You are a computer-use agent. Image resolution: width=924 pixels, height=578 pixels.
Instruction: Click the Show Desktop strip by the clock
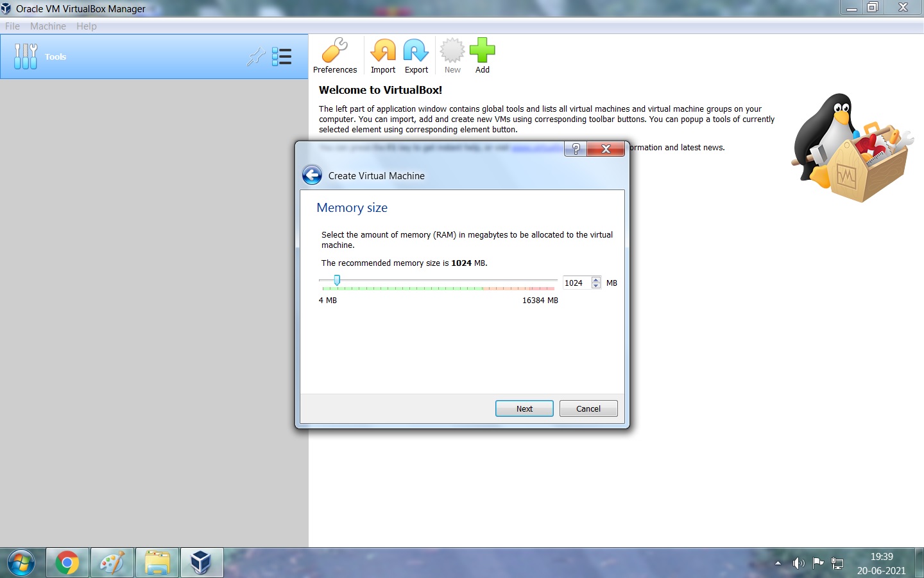(x=919, y=563)
